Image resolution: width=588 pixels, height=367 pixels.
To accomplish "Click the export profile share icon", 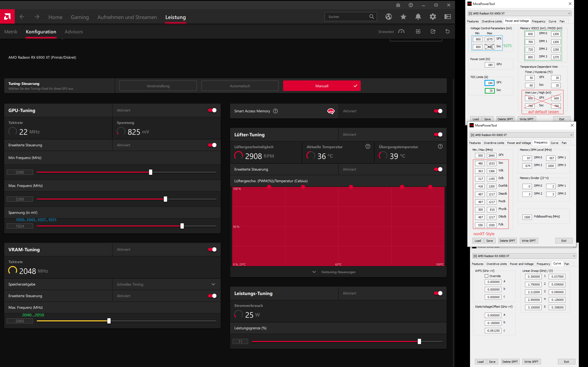I will (x=433, y=31).
